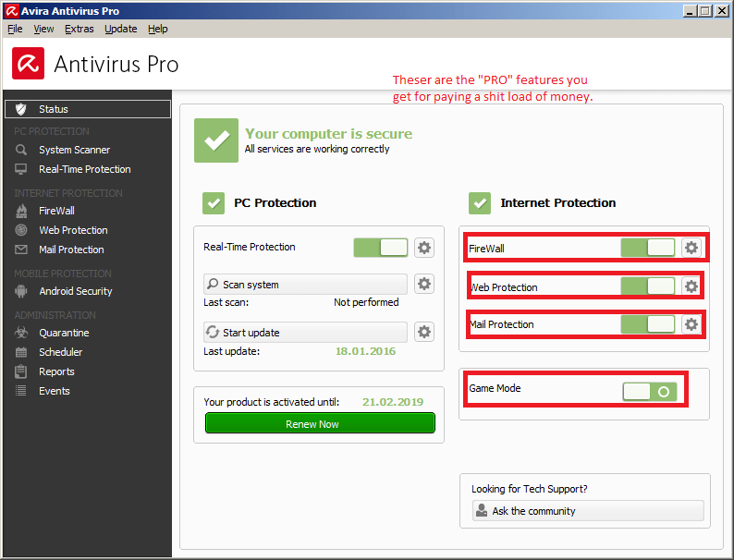Viewport: 734px width, 560px height.
Task: Click the Internet Protection green check icon
Action: 480,203
